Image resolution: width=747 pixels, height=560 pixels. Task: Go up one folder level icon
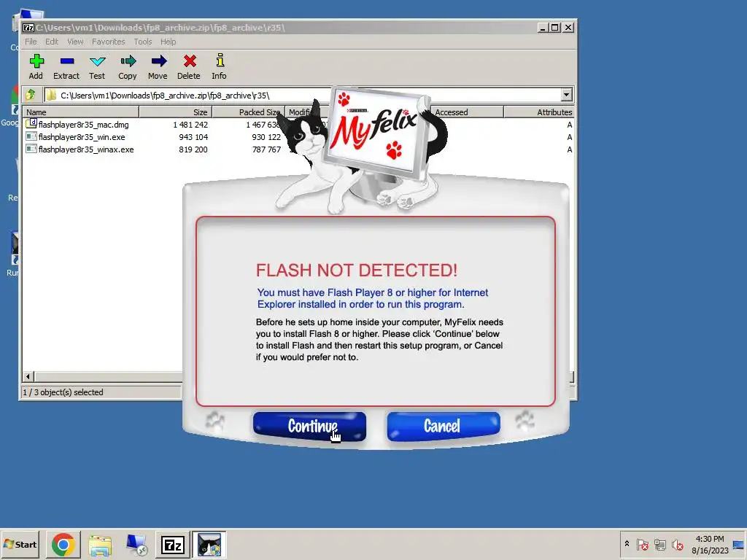pyautogui.click(x=31, y=95)
